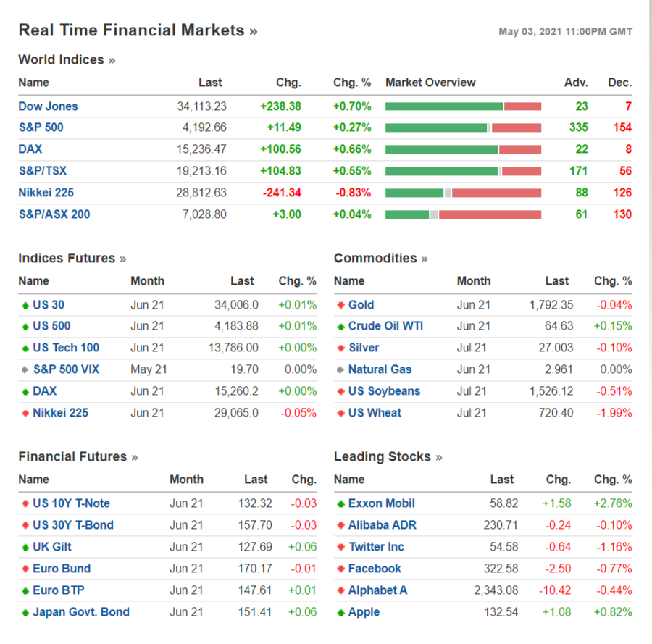Viewport: 652px width, 644px height.
Task: Open the Real Time Financial Markets title
Action: click(138, 30)
